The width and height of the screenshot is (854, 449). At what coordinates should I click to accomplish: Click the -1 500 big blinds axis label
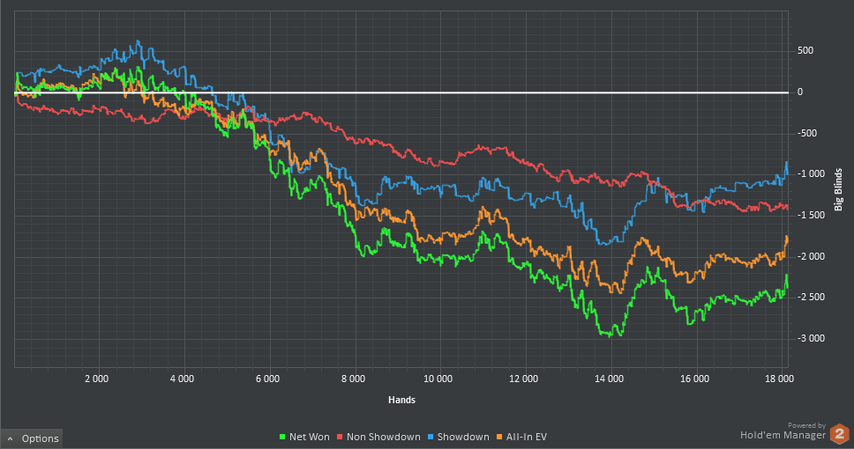pyautogui.click(x=813, y=215)
